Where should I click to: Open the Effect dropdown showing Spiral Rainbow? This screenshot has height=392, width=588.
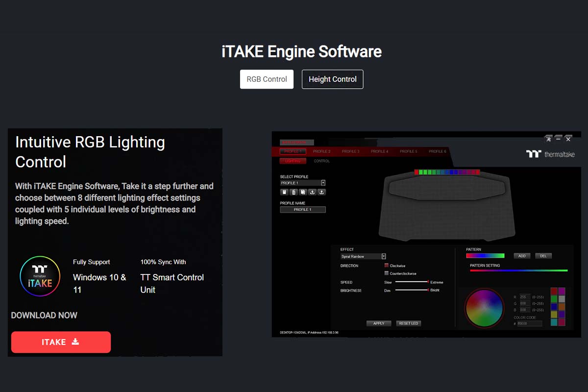pyautogui.click(x=363, y=256)
